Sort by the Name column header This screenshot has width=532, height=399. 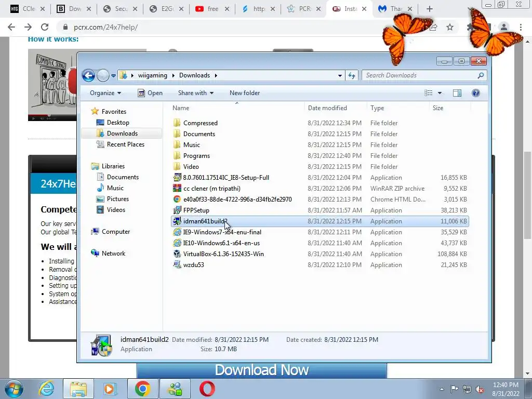[x=236, y=108]
